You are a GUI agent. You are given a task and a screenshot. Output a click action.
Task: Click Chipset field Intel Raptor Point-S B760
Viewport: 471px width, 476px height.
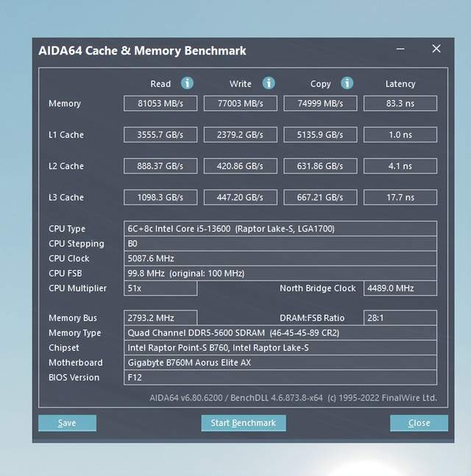pyautogui.click(x=280, y=347)
